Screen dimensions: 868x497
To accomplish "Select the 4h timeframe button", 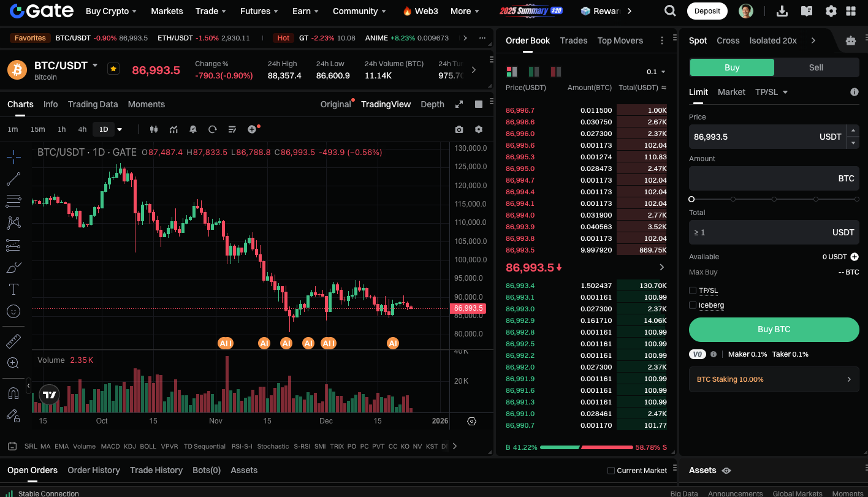I will tap(82, 129).
